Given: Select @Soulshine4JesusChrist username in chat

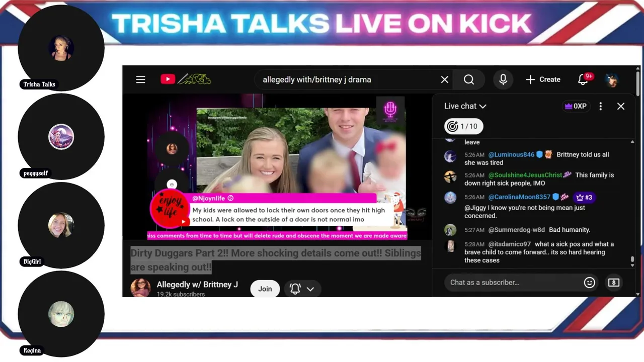Looking at the screenshot, I should pyautogui.click(x=525, y=175).
